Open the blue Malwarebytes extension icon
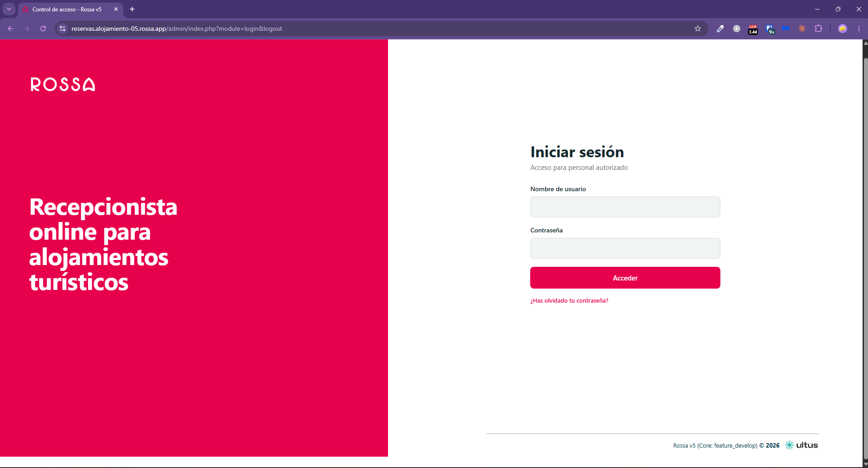This screenshot has height=468, width=868. 786,29
